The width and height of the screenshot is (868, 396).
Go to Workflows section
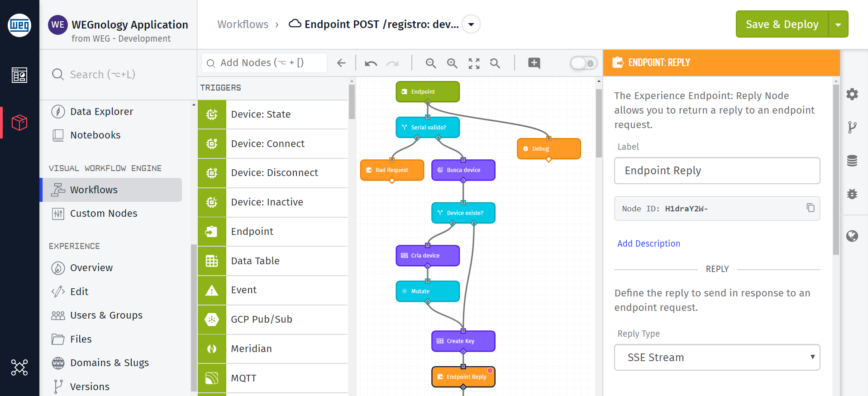click(111, 190)
